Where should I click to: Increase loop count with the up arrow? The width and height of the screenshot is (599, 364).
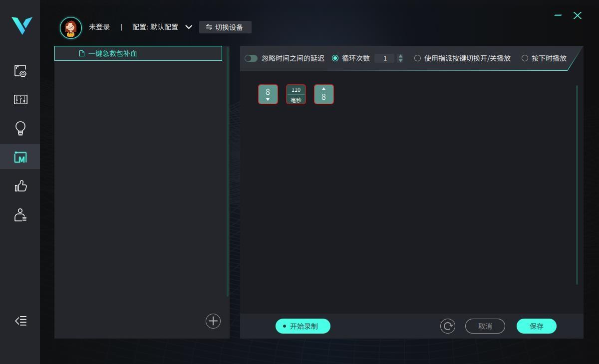tap(400, 56)
